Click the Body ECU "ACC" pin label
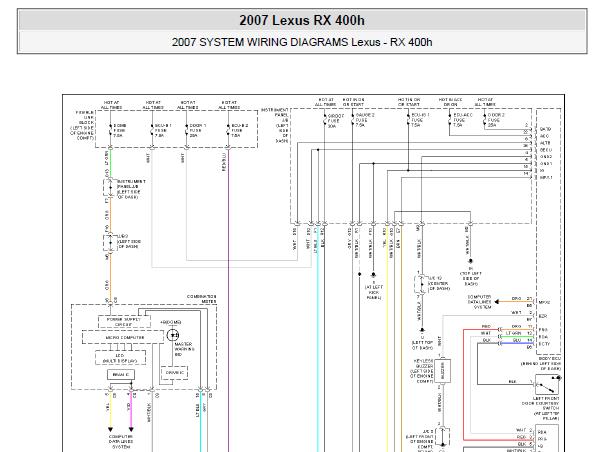602x452 pixels. pyautogui.click(x=544, y=136)
